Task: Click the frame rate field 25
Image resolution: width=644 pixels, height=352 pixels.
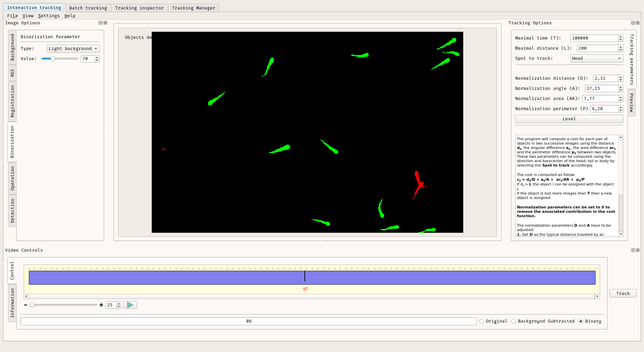Action: point(111,305)
